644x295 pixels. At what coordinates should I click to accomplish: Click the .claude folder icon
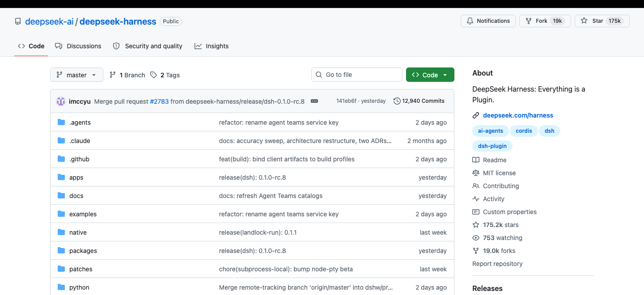[61, 141]
